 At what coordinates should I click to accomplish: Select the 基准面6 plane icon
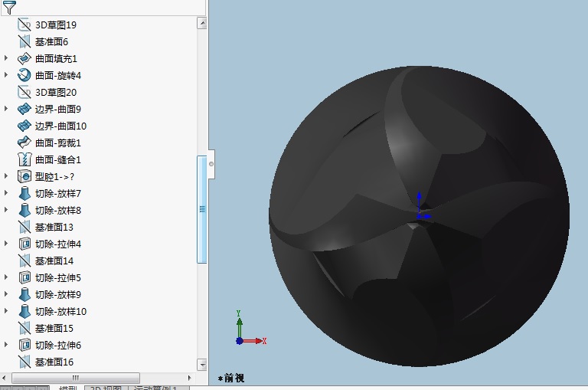tap(24, 41)
